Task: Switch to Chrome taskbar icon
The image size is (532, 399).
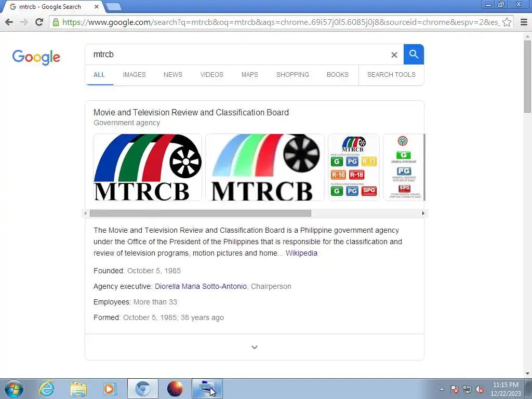Action: [x=143, y=389]
